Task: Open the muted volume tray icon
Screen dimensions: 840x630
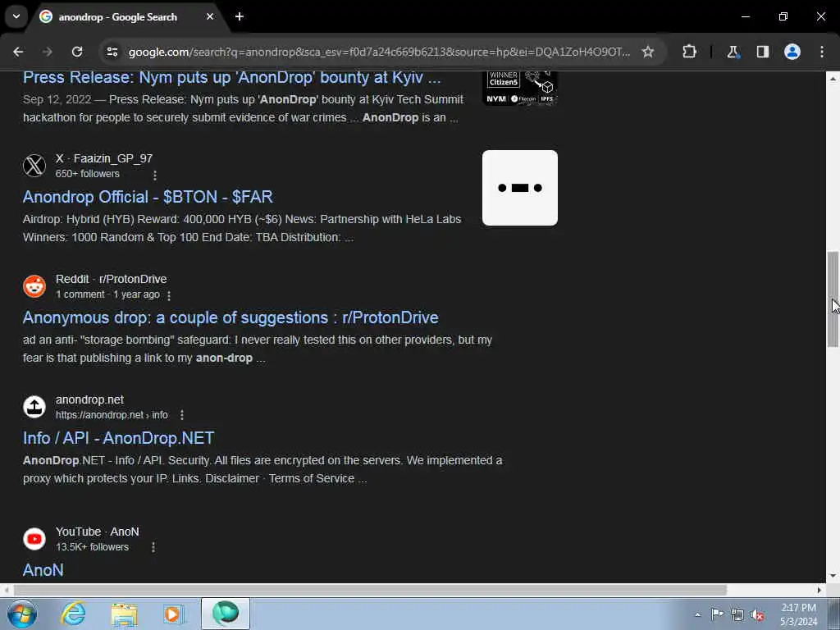Action: pos(757,615)
